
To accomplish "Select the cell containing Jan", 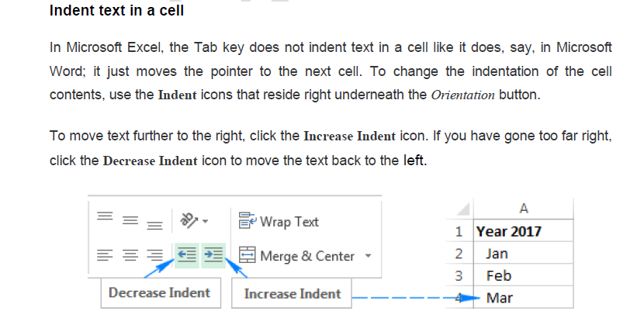I will click(x=521, y=254).
